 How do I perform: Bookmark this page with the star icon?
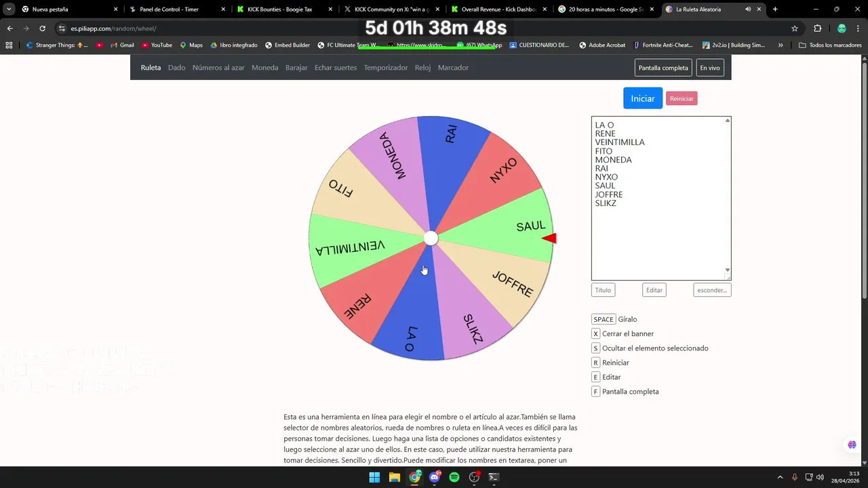coord(795,28)
